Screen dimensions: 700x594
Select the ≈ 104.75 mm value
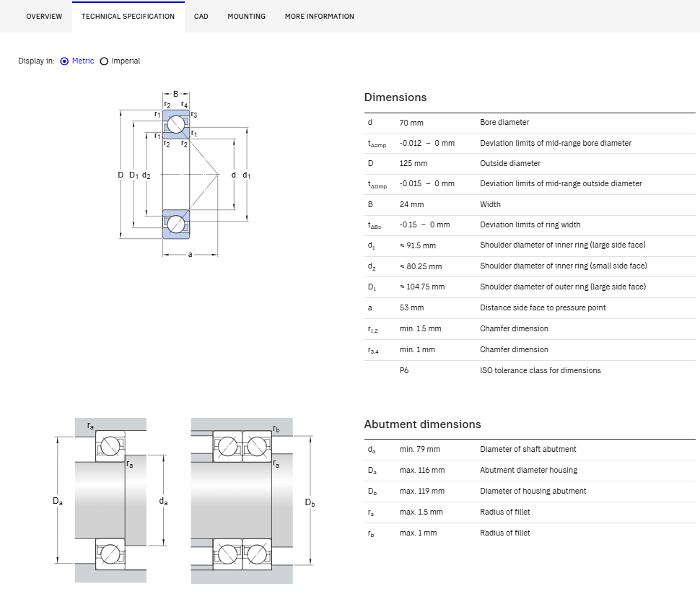pyautogui.click(x=422, y=287)
